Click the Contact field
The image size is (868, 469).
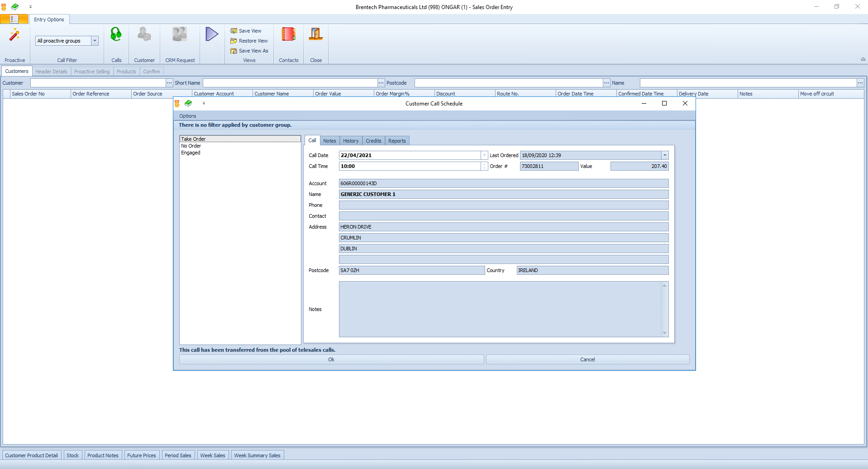point(504,216)
